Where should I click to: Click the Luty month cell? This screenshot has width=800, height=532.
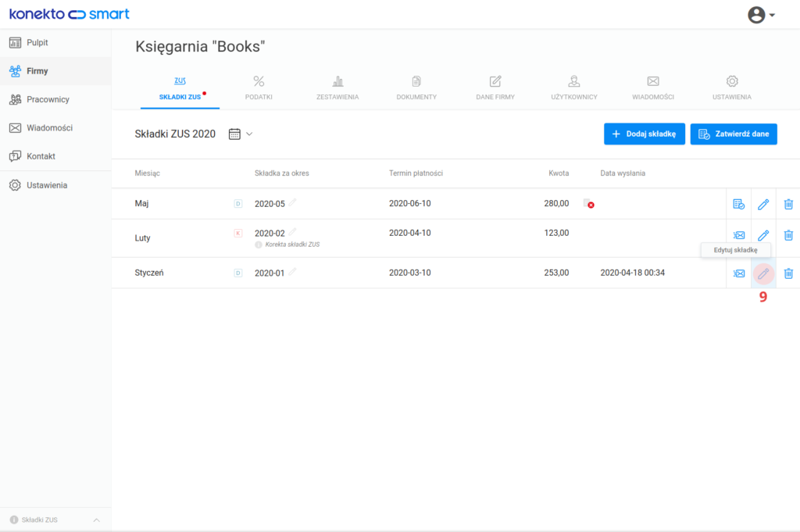[x=142, y=238]
